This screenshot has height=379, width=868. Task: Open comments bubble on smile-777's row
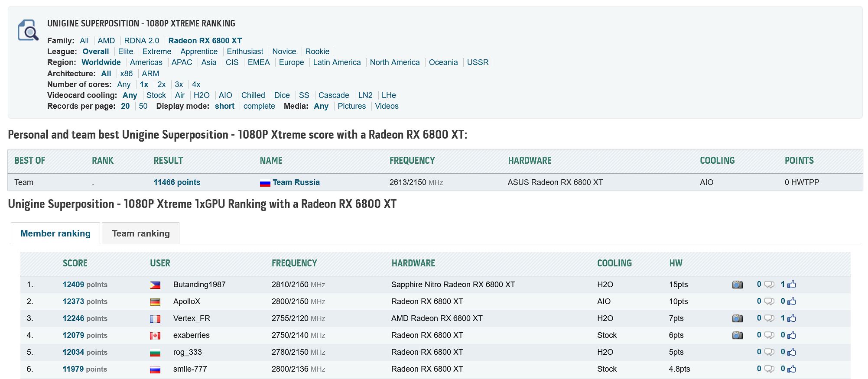(769, 369)
